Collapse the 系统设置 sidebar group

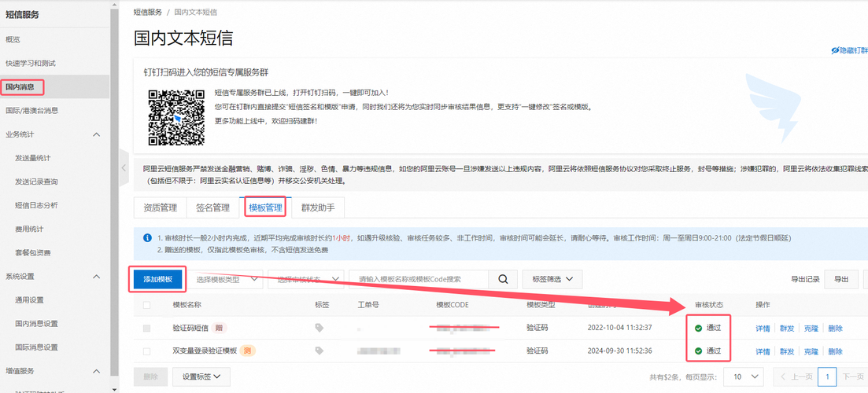click(x=96, y=277)
